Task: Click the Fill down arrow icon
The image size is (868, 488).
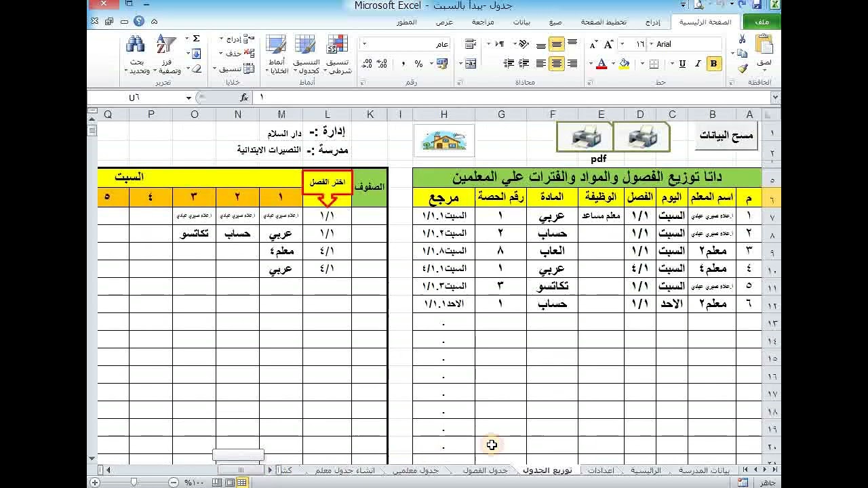Action: [x=196, y=54]
